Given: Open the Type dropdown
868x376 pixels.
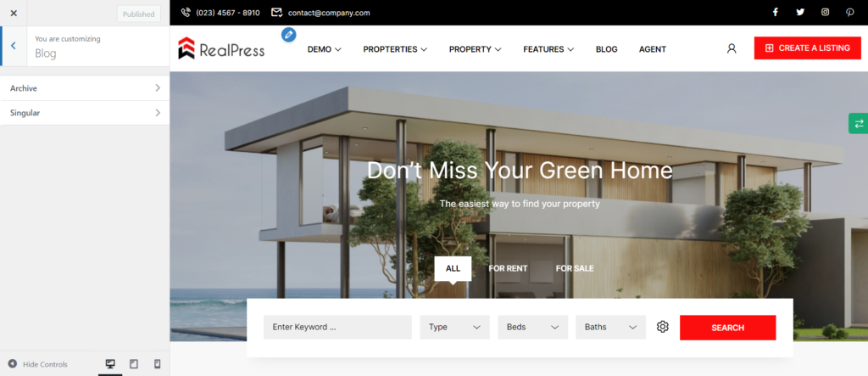Looking at the screenshot, I should coord(455,328).
